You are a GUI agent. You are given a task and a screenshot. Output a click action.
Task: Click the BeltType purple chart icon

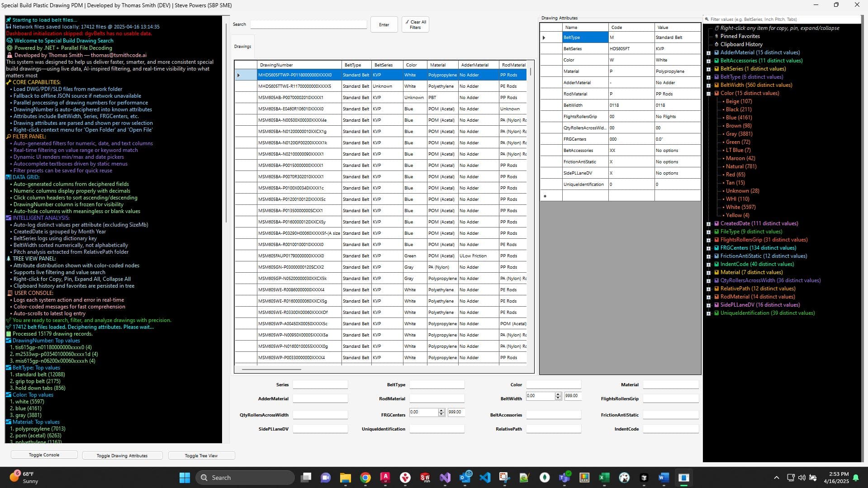(x=716, y=76)
